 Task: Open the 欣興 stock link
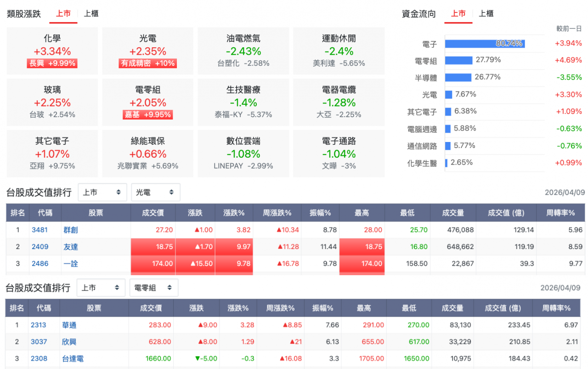coord(69,342)
